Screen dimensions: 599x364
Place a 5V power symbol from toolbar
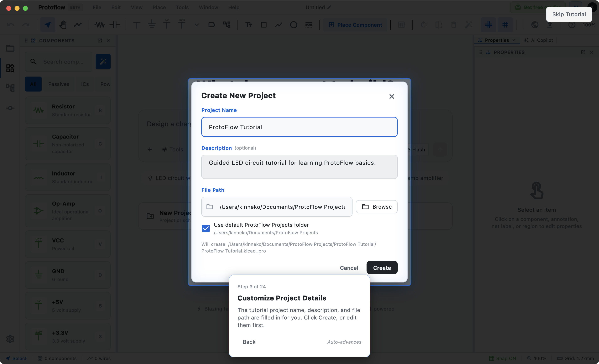(x=167, y=24)
